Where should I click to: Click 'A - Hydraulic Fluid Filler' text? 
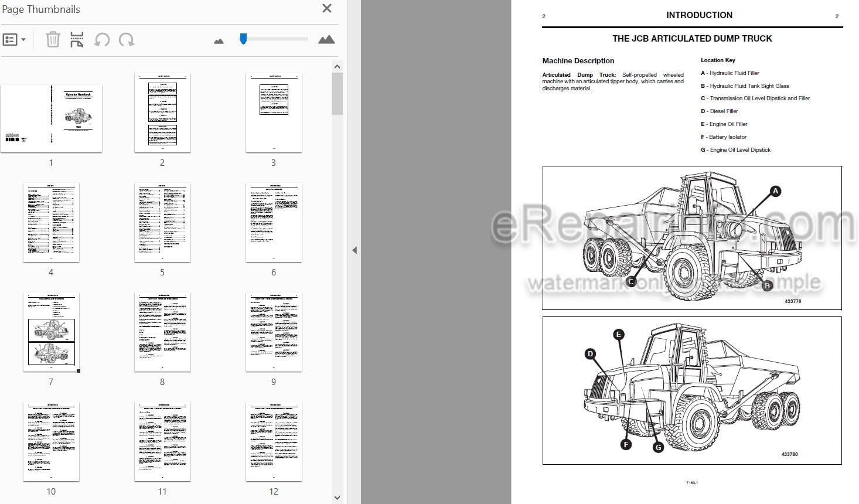click(x=730, y=73)
